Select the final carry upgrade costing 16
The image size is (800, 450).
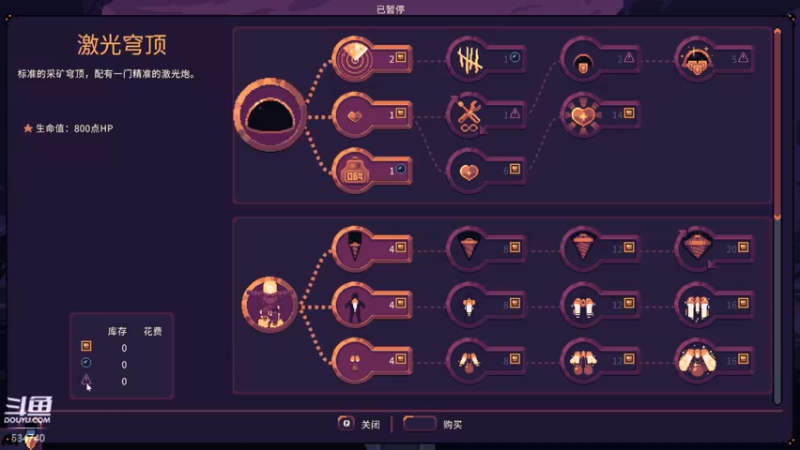[x=714, y=361]
